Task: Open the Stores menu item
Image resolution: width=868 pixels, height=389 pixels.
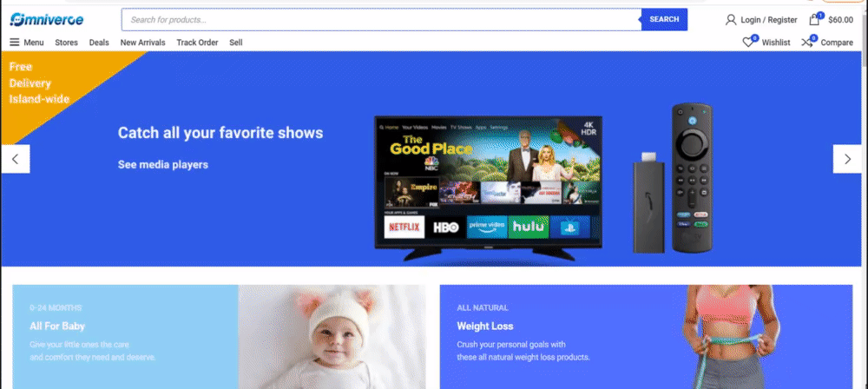Action: tap(67, 43)
